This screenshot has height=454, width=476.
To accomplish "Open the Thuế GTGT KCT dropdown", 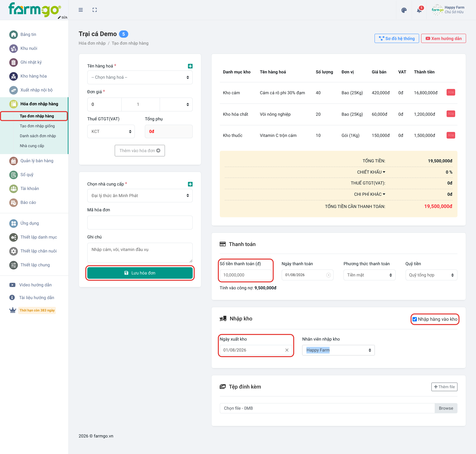I will click(111, 132).
